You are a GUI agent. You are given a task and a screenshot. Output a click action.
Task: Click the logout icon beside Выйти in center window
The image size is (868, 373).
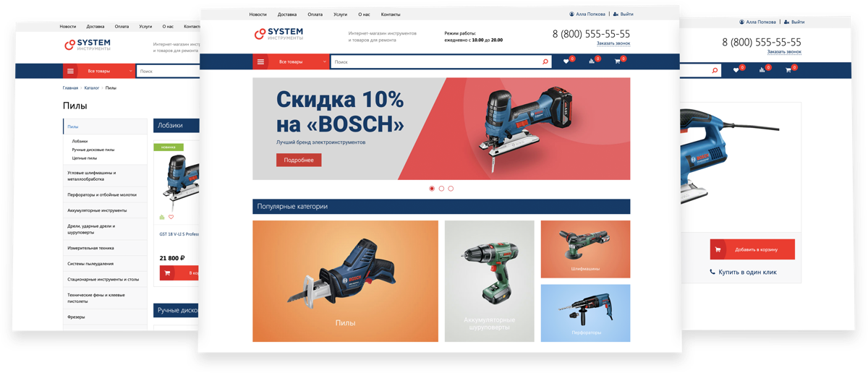pos(616,14)
